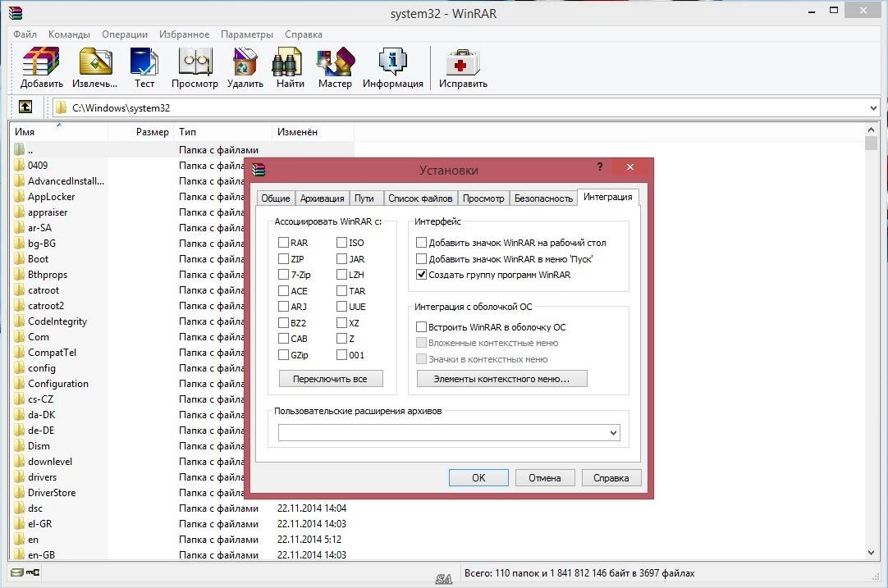
Task: Select the DriverStore folder icon
Action: (x=19, y=492)
